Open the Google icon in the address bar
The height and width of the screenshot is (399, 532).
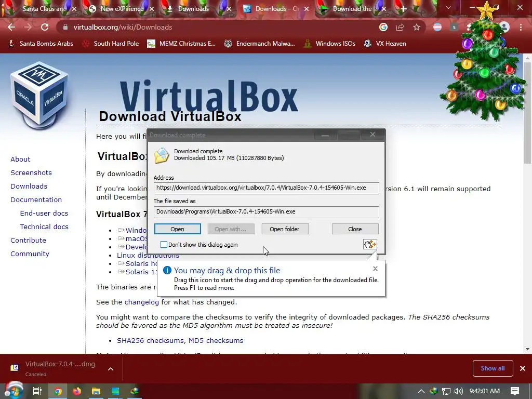[383, 27]
